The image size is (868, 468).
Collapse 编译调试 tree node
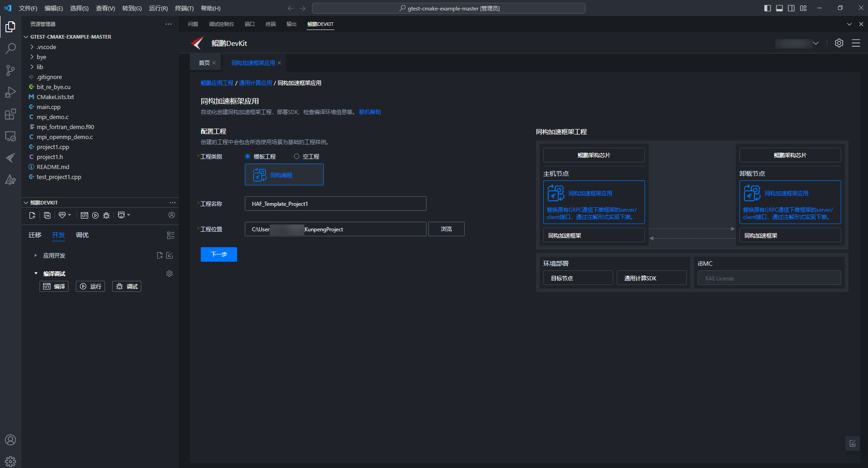[x=35, y=274]
